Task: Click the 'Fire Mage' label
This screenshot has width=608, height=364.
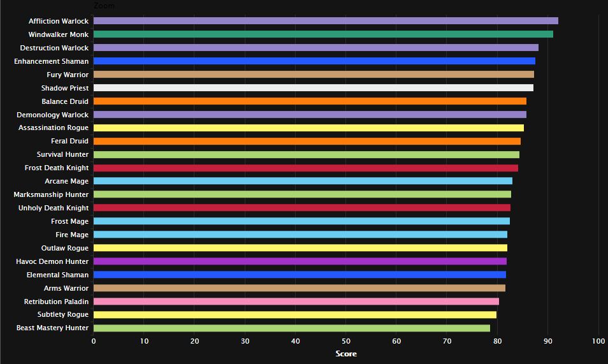Action: pyautogui.click(x=72, y=235)
